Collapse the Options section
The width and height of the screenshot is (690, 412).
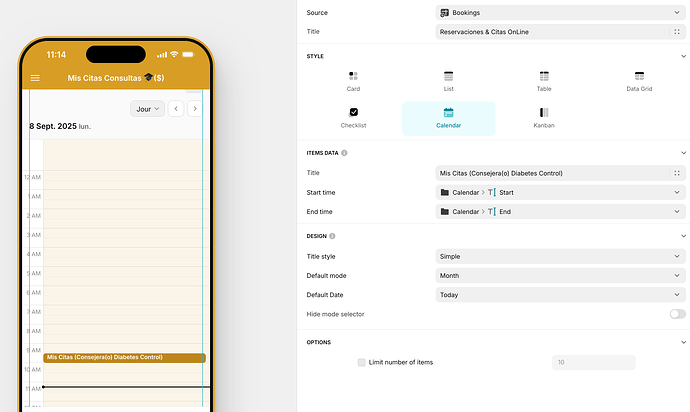(x=683, y=342)
